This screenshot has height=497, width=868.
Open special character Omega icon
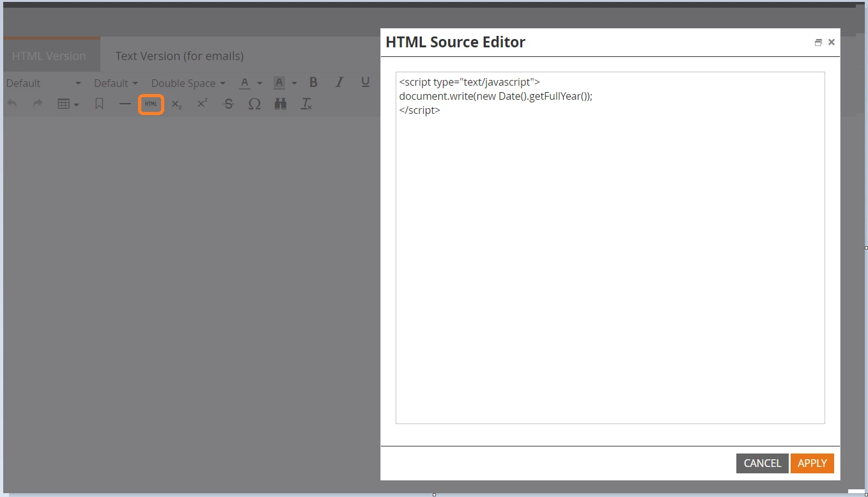(x=254, y=104)
